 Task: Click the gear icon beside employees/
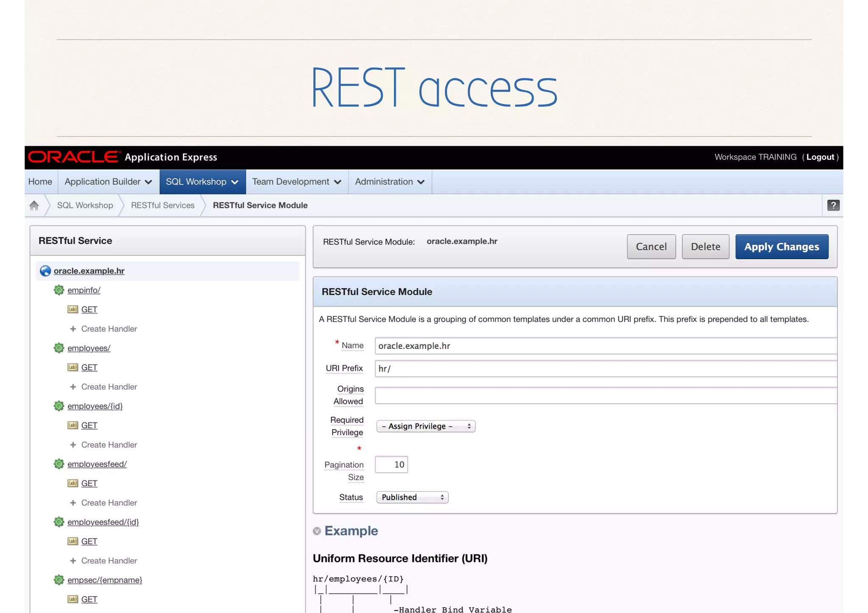coord(59,348)
